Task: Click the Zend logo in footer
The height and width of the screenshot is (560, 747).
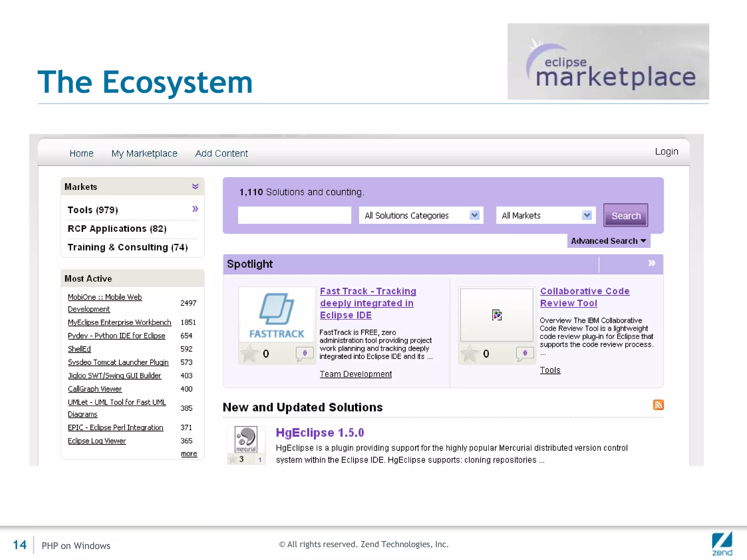Action: tap(722, 543)
